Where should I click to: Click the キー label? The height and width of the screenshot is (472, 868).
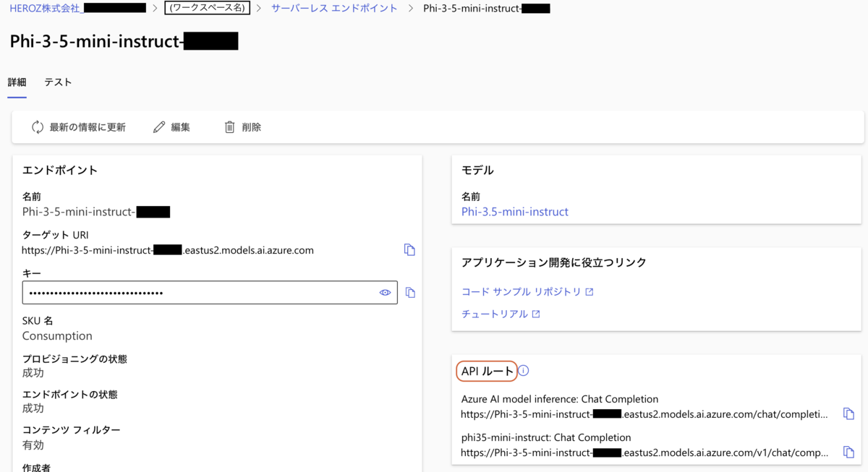tap(32, 273)
